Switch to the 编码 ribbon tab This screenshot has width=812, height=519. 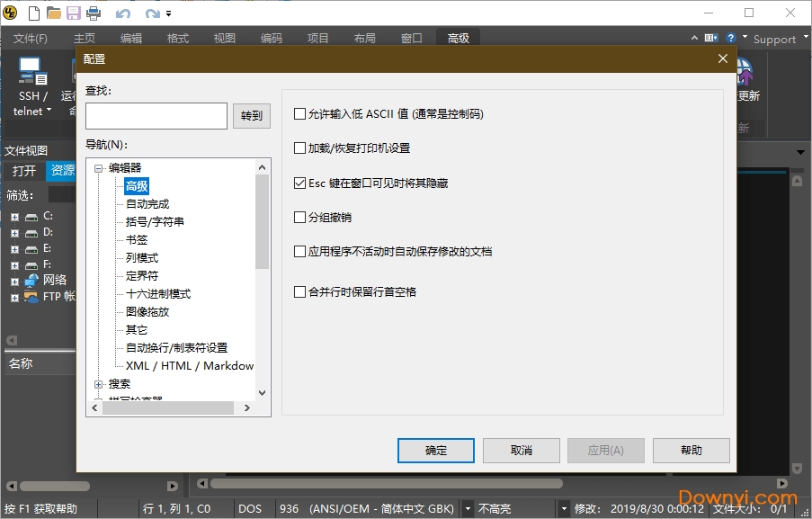pyautogui.click(x=271, y=39)
